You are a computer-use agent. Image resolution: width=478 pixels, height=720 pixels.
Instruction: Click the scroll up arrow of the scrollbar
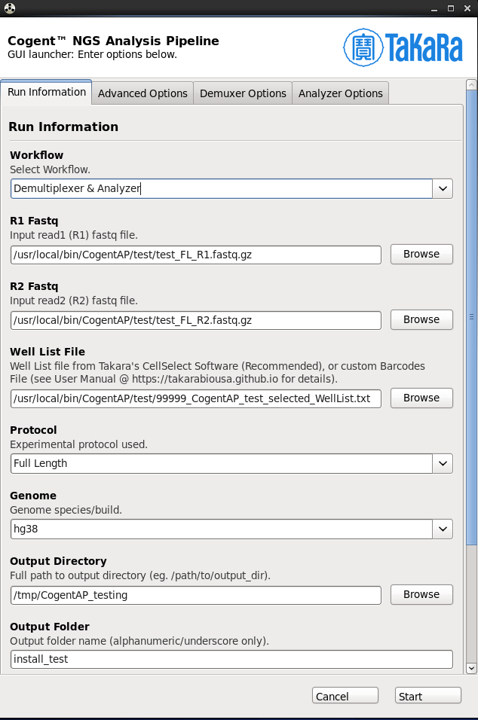(471, 85)
